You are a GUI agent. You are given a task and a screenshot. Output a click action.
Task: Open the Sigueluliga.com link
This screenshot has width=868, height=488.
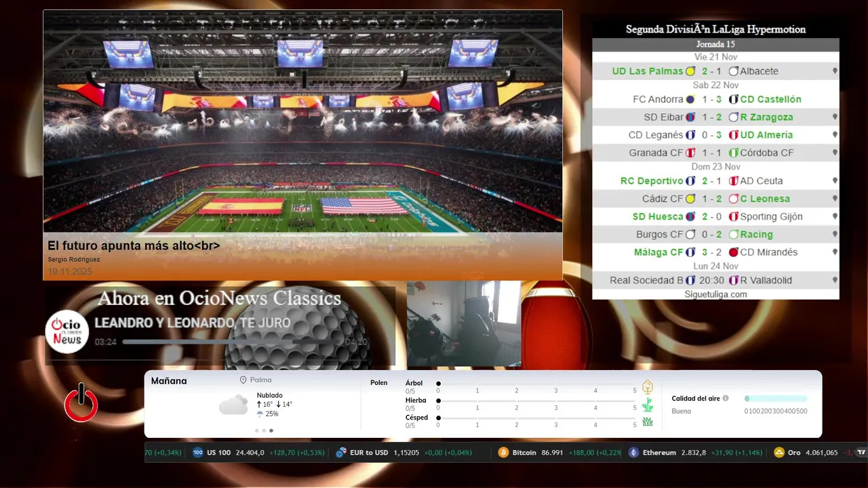tap(715, 294)
